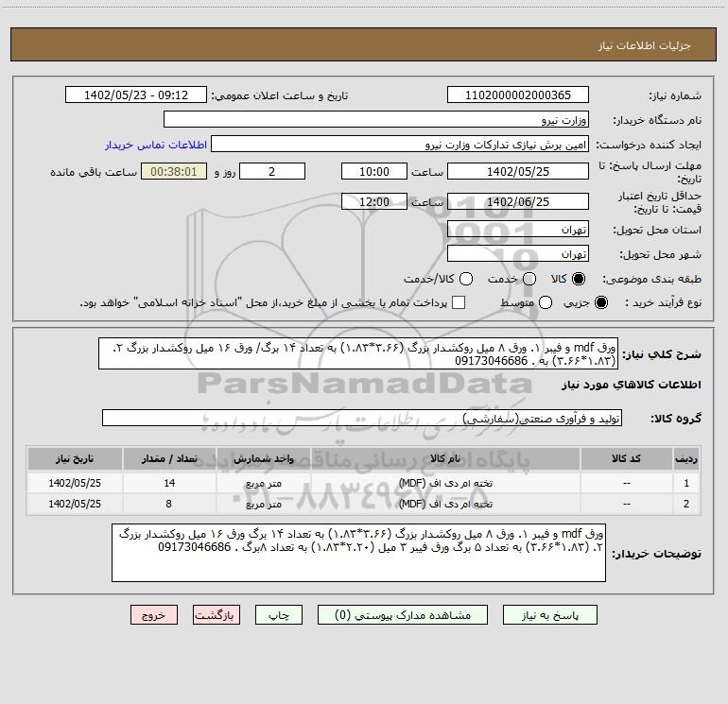
Task: Click quantity cell 14 in row 1
Action: 169,483
